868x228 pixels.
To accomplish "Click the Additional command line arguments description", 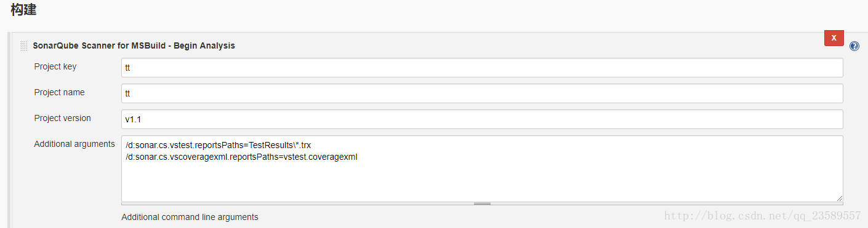I will [x=190, y=217].
